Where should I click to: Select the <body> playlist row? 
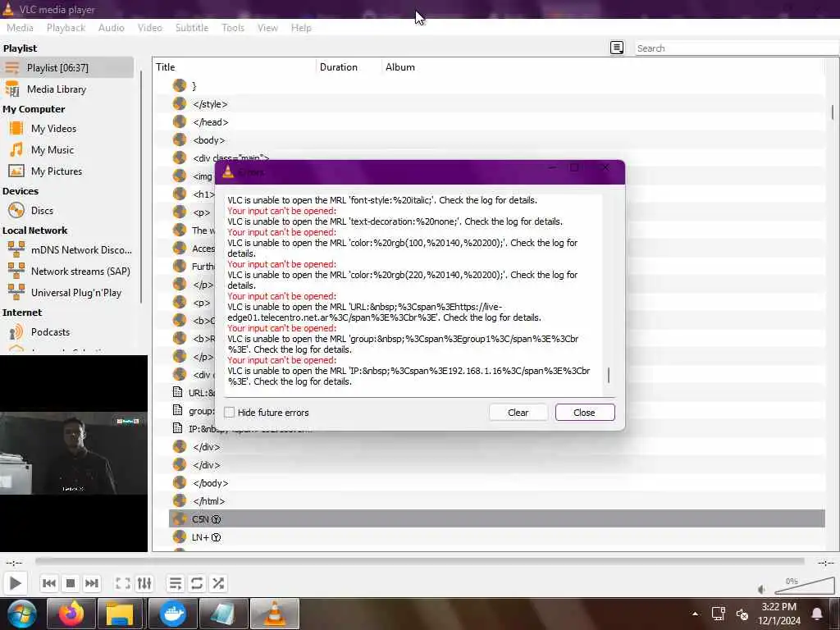[496, 139]
